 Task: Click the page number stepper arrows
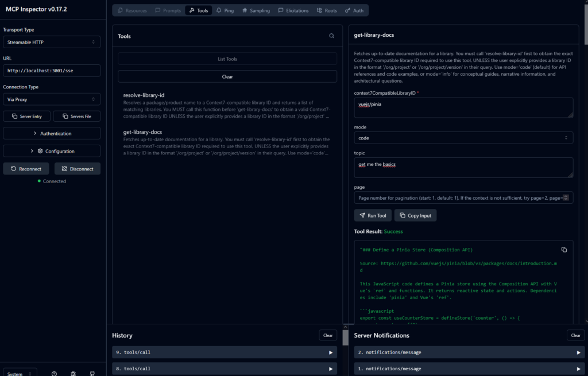(x=566, y=198)
